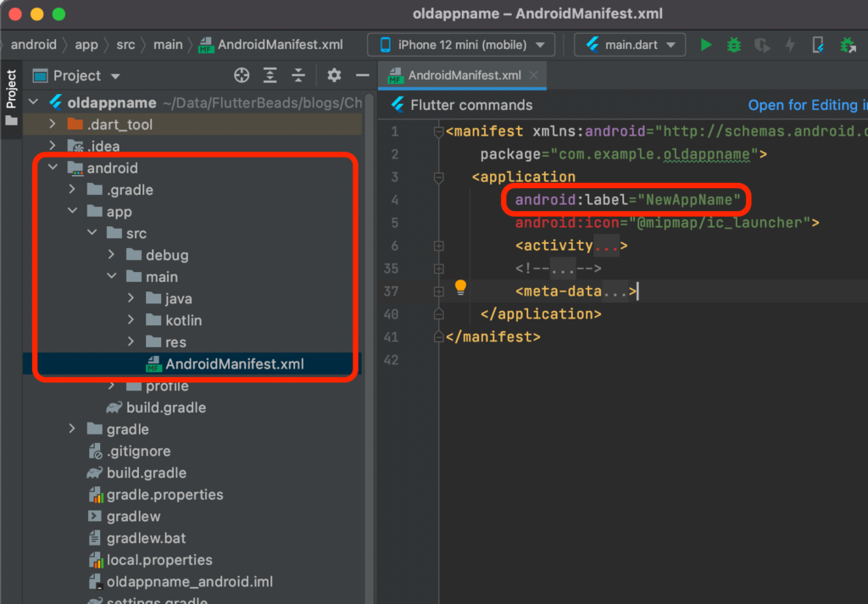Viewport: 868px width, 604px height.
Task: Trigger Flutter Hot Reload lightning bolt icon
Action: click(791, 44)
